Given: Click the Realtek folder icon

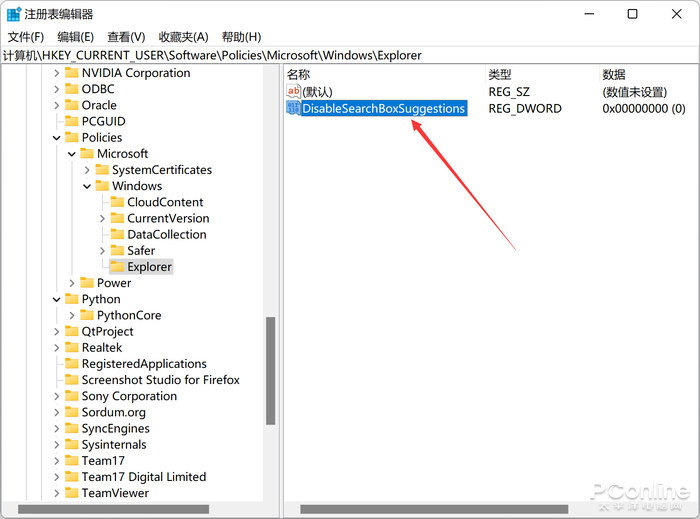Looking at the screenshot, I should [x=71, y=347].
